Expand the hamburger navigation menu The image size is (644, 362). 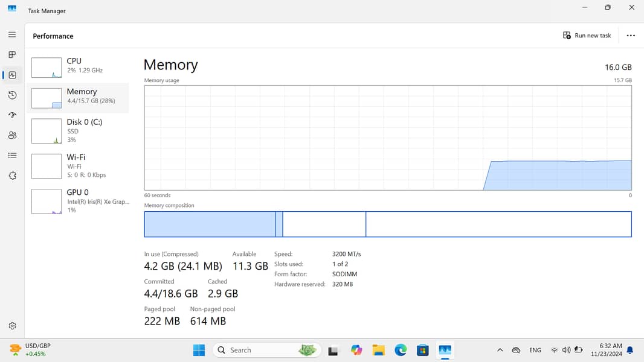(12, 35)
